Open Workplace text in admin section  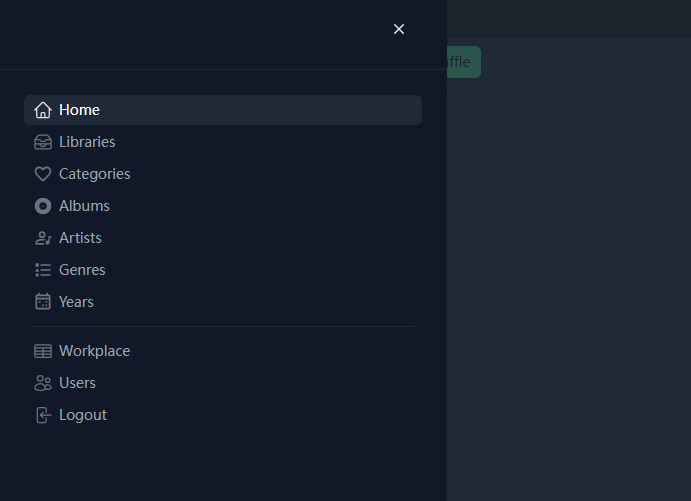95,351
